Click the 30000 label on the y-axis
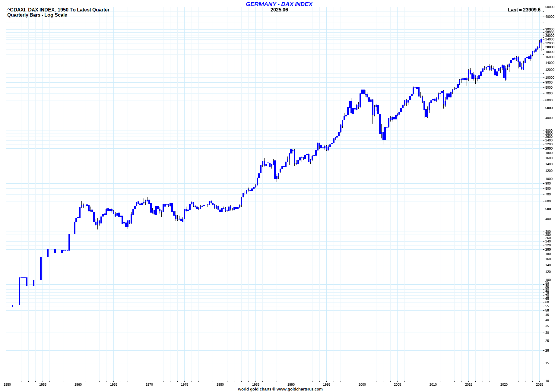558x392 pixels. [550, 30]
